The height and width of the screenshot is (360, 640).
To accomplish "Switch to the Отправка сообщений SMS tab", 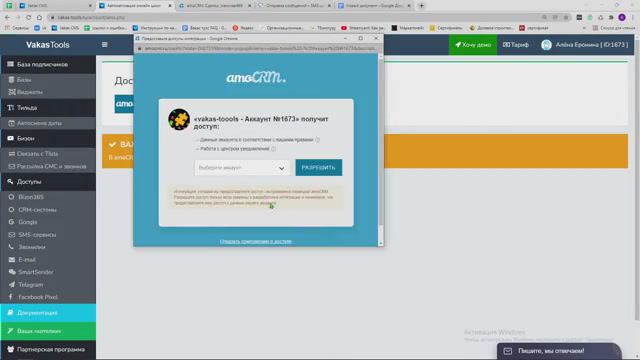I will (295, 6).
